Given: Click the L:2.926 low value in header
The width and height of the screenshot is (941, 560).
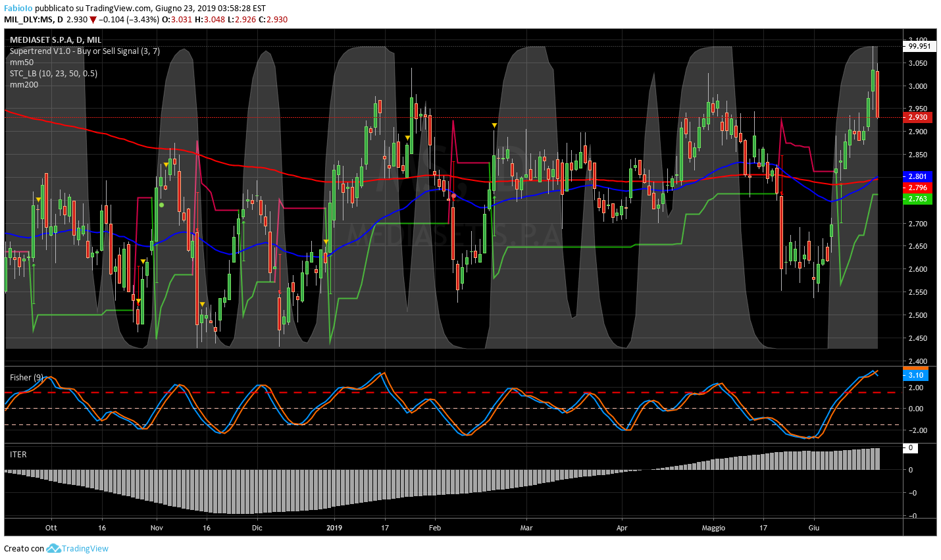Looking at the screenshot, I should pyautogui.click(x=242, y=19).
